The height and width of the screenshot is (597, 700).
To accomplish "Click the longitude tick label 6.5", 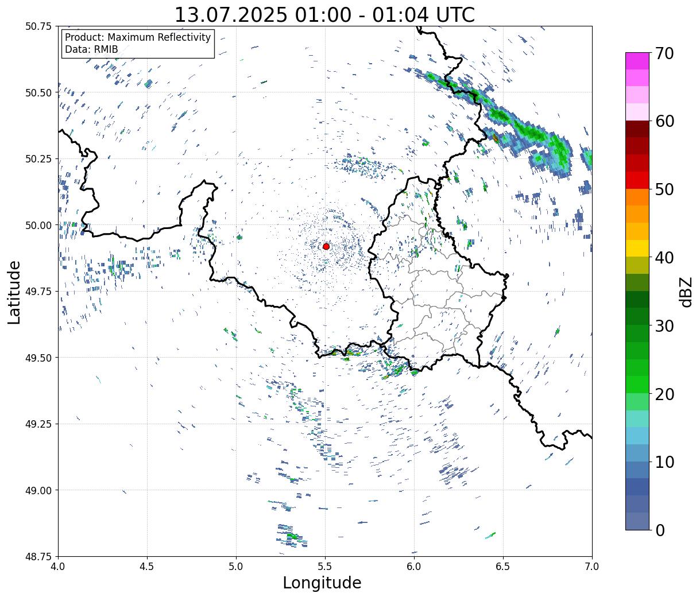I will pyautogui.click(x=503, y=567).
